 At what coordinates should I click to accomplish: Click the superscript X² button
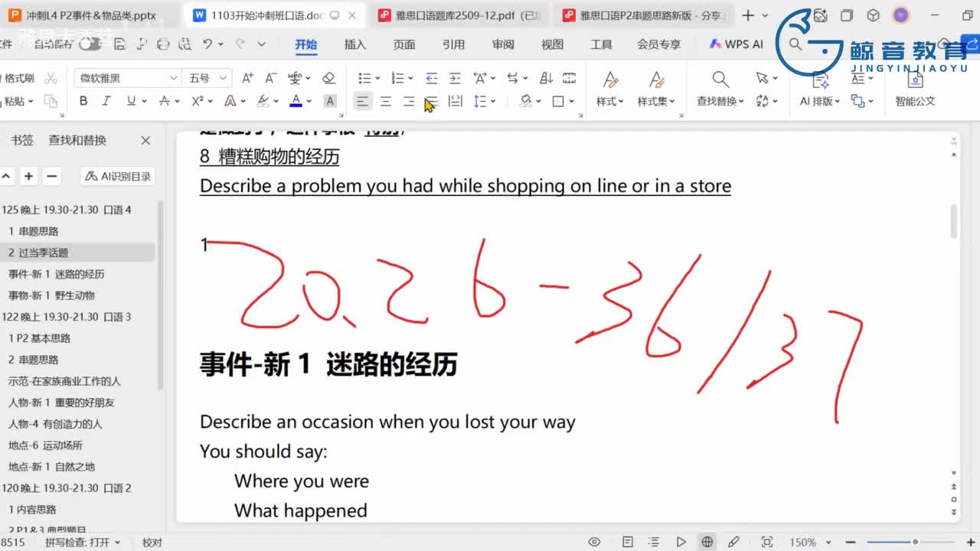(x=197, y=101)
